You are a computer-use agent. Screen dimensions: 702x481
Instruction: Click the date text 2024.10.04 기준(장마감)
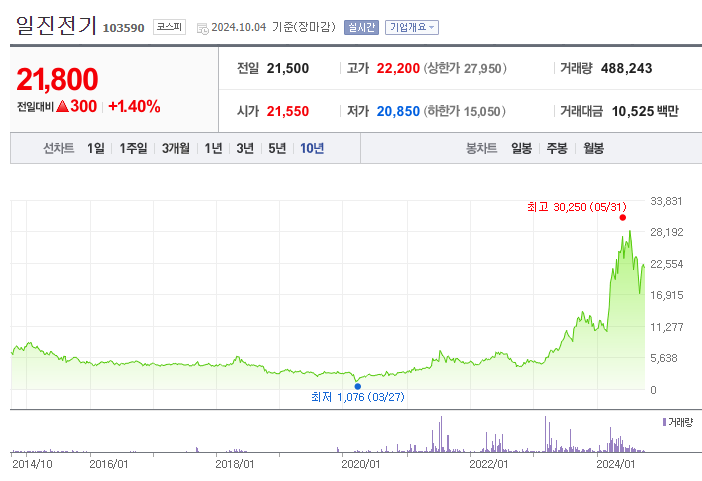click(273, 27)
